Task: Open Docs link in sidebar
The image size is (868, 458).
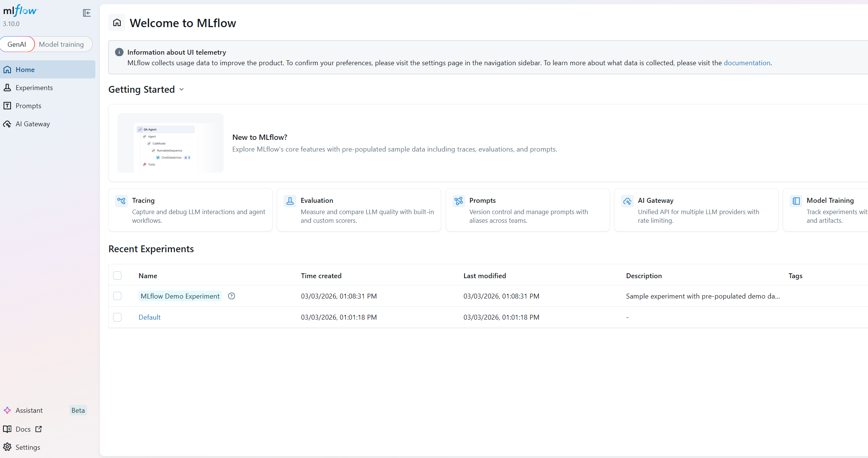Action: (23, 429)
